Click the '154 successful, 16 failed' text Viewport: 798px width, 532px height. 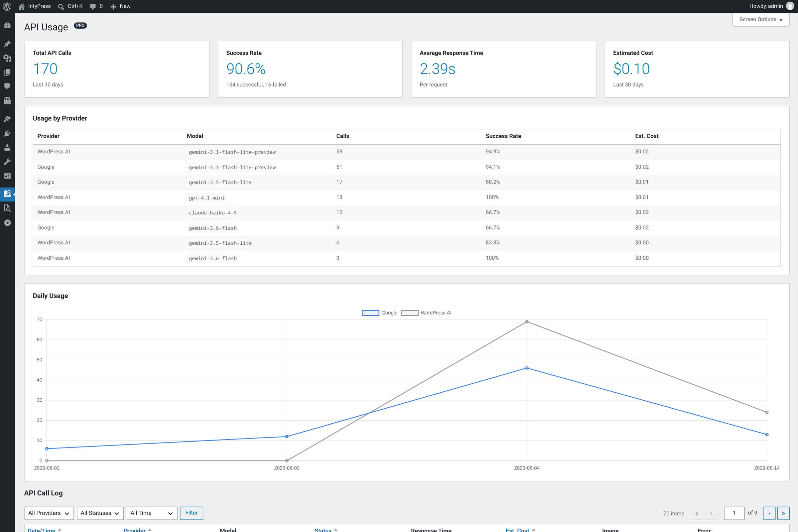click(256, 85)
